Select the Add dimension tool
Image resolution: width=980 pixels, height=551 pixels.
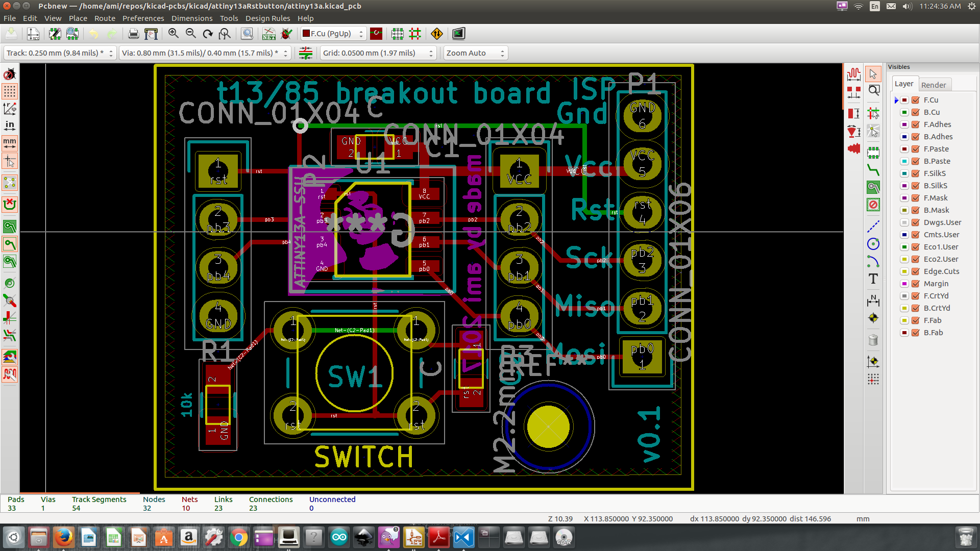[x=873, y=300]
